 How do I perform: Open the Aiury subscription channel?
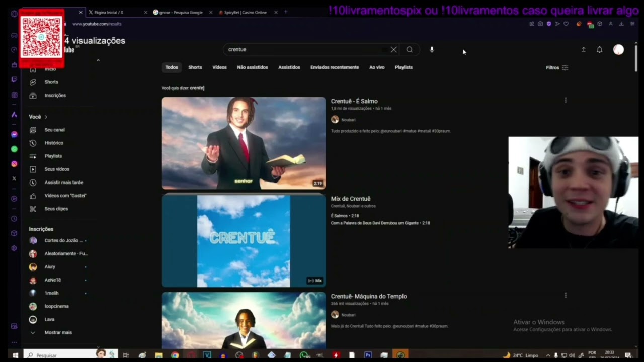50,266
